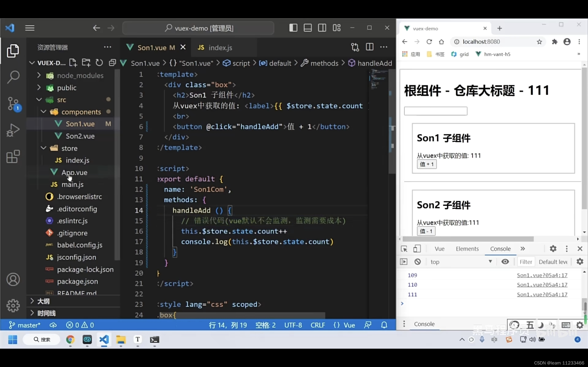Screen dimensions: 588x367
Task: Click split editor right icon
Action: 369,47
